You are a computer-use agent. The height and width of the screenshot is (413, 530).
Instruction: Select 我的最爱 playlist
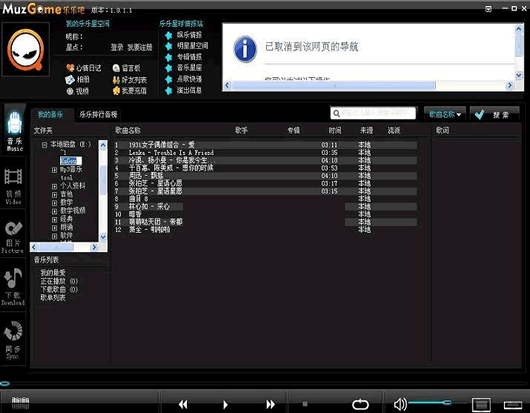point(53,273)
